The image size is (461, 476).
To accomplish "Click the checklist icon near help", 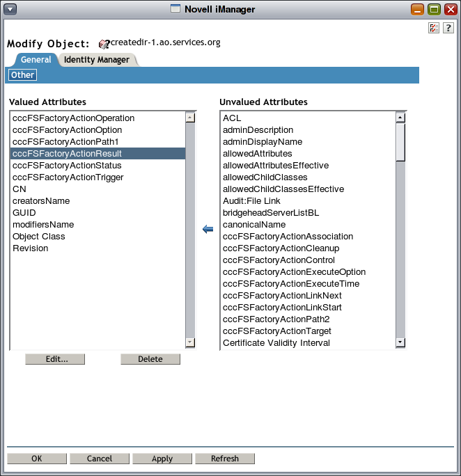I will tap(434, 28).
